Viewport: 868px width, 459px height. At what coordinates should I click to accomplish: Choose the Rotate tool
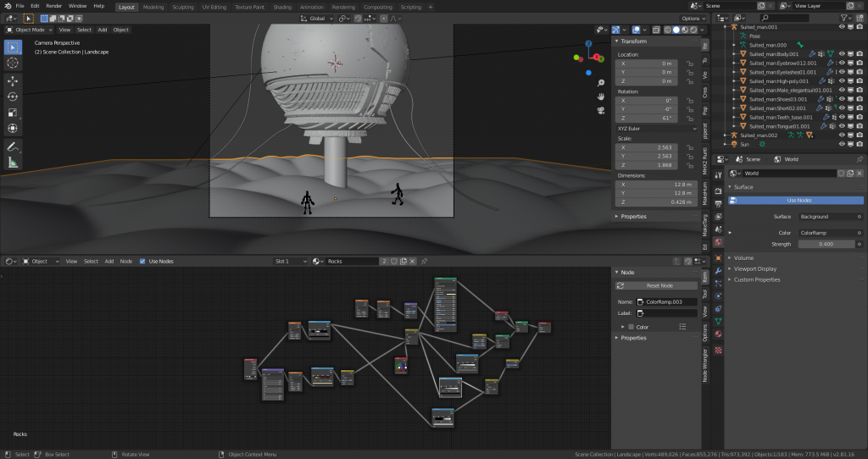pos(13,97)
